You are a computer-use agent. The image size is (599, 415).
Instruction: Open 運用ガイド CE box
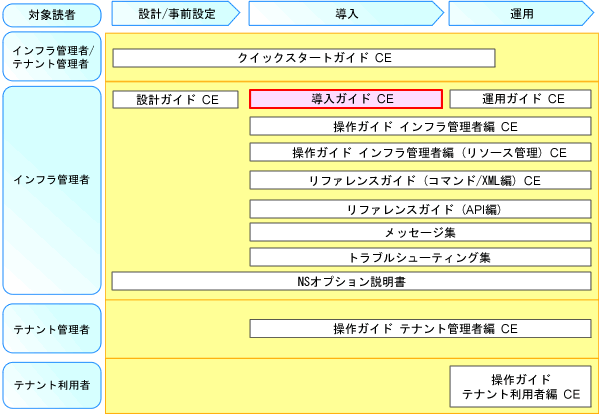click(520, 99)
